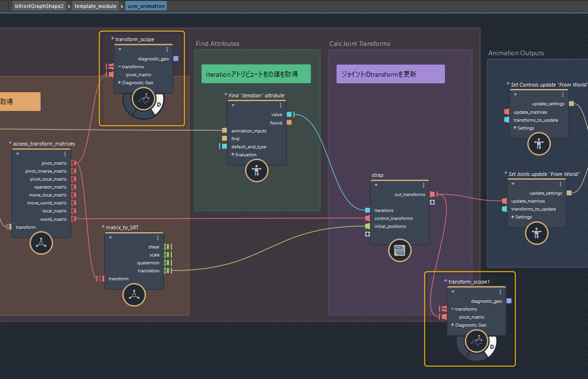588x379 pixels.
Task: Go to template_module in the breadcrumb
Action: click(x=95, y=6)
